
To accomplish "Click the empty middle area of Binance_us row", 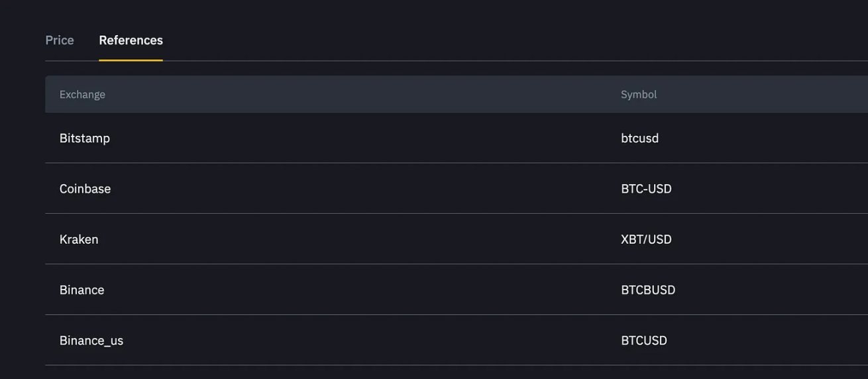I will pos(358,341).
